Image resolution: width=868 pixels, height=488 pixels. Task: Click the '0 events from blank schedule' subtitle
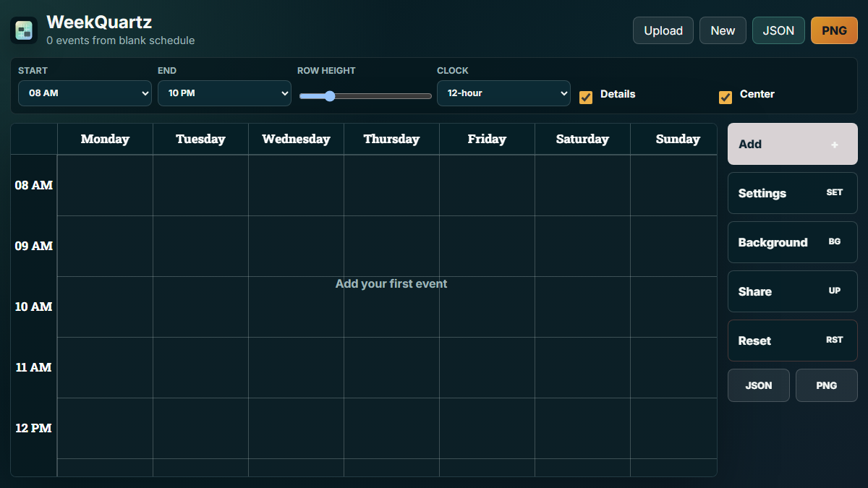tap(121, 40)
